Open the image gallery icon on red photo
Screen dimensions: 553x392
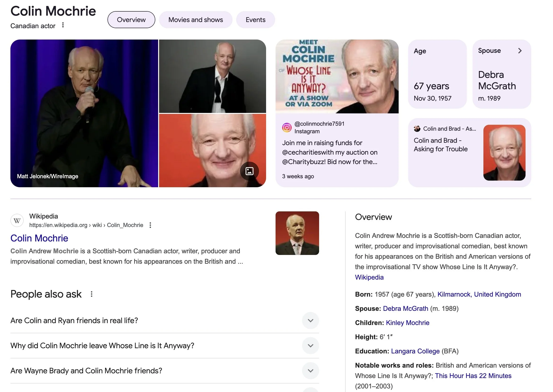pos(249,171)
